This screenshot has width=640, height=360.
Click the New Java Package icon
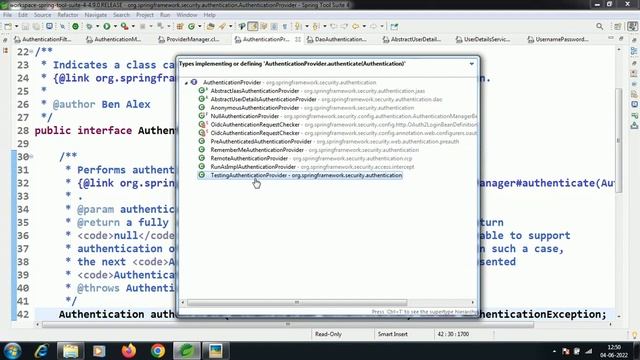pos(180,27)
